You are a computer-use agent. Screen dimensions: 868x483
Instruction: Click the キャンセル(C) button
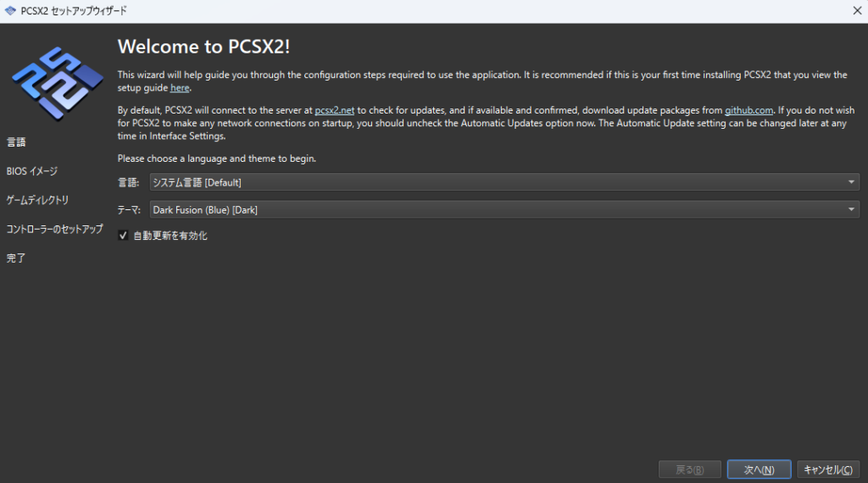point(828,469)
